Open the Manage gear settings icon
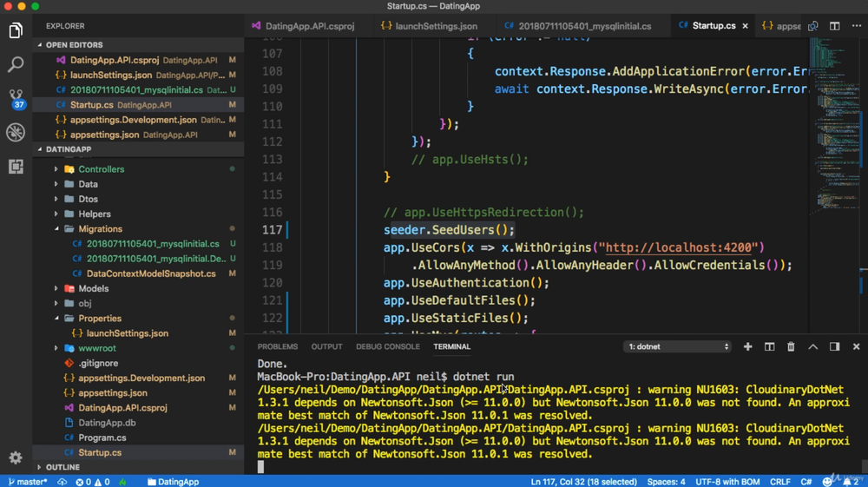The height and width of the screenshot is (487, 868). pyautogui.click(x=16, y=457)
